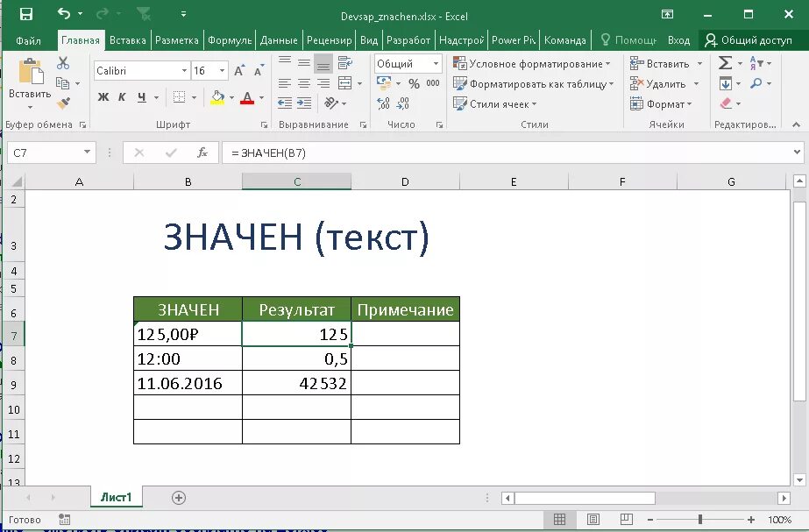The height and width of the screenshot is (532, 809).
Task: Decrease font size with the small A
Action: (259, 71)
